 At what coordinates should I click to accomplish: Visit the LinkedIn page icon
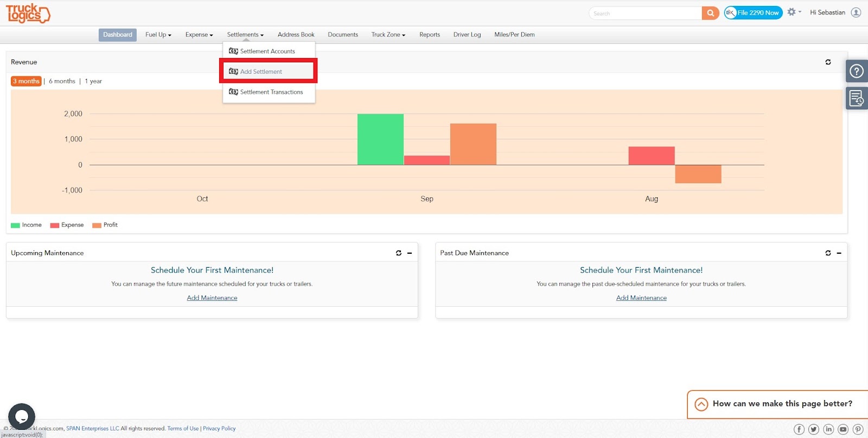[828, 429]
